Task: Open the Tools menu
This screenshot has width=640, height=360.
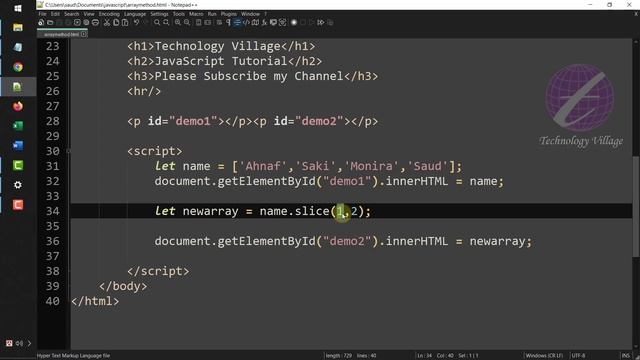Action: [179, 14]
